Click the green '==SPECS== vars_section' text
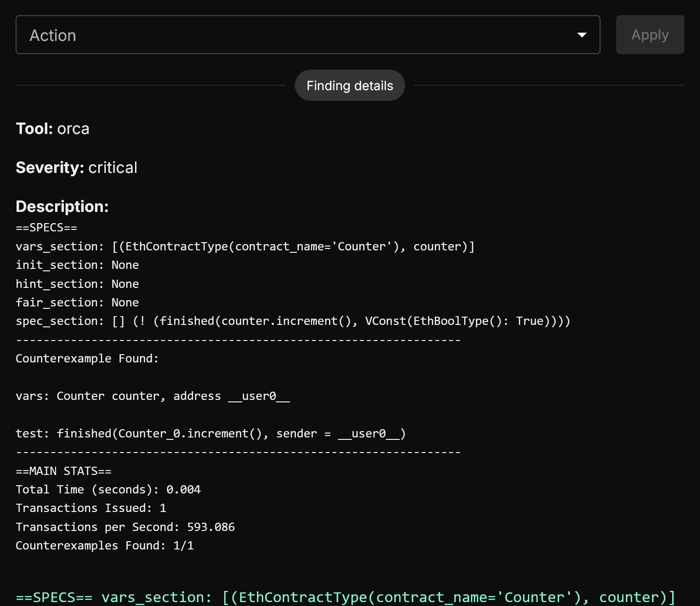The width and height of the screenshot is (700, 606). click(346, 597)
